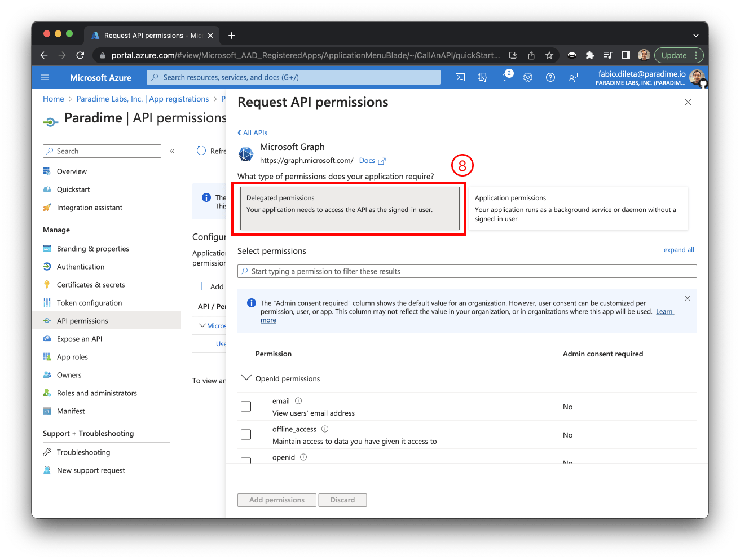Dismiss the Admin consent info banner
The height and width of the screenshot is (560, 740).
[x=687, y=298]
